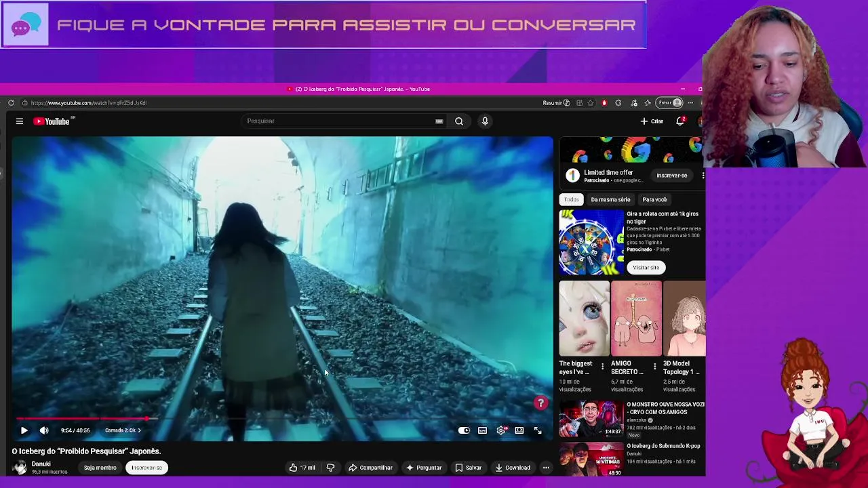This screenshot has width=868, height=488.
Task: Click the browser tab title 'O Iceberg do Proibido Pesquisar'
Action: pyautogui.click(x=363, y=89)
